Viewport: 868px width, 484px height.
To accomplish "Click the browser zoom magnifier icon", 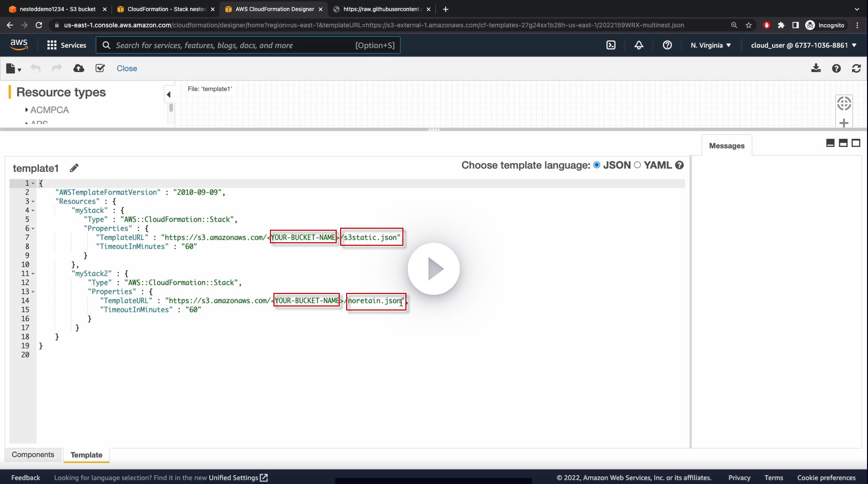I will click(734, 25).
